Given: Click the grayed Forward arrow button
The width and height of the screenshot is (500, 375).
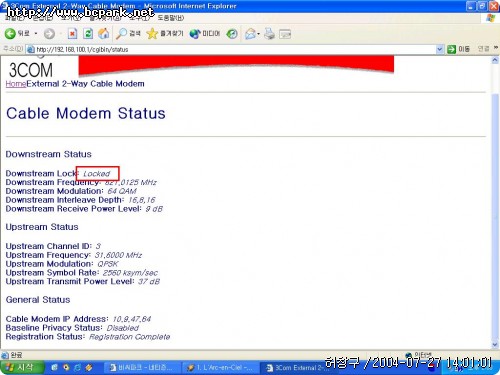Looking at the screenshot, I should (x=49, y=34).
